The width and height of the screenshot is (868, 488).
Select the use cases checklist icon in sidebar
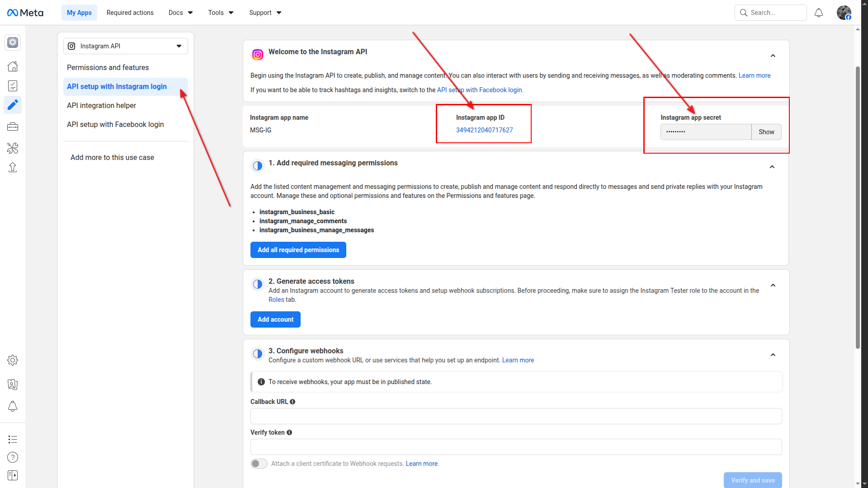pyautogui.click(x=13, y=86)
